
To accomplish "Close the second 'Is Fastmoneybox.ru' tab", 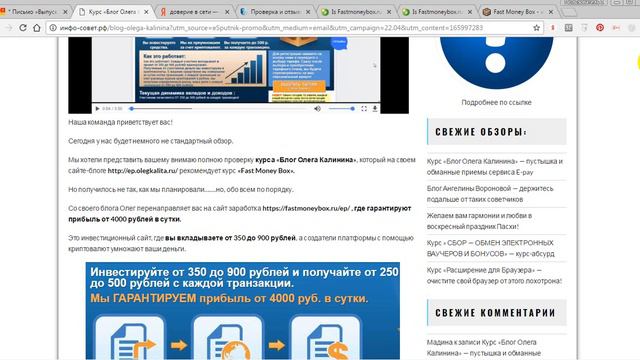I will coord(470,12).
